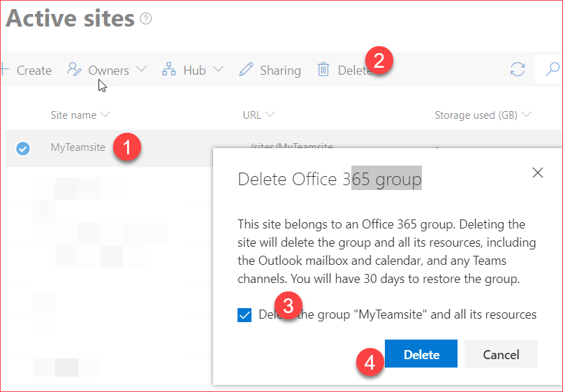Click the Sharing toolbar label
Viewport: 563px width, 392px height.
click(x=280, y=71)
